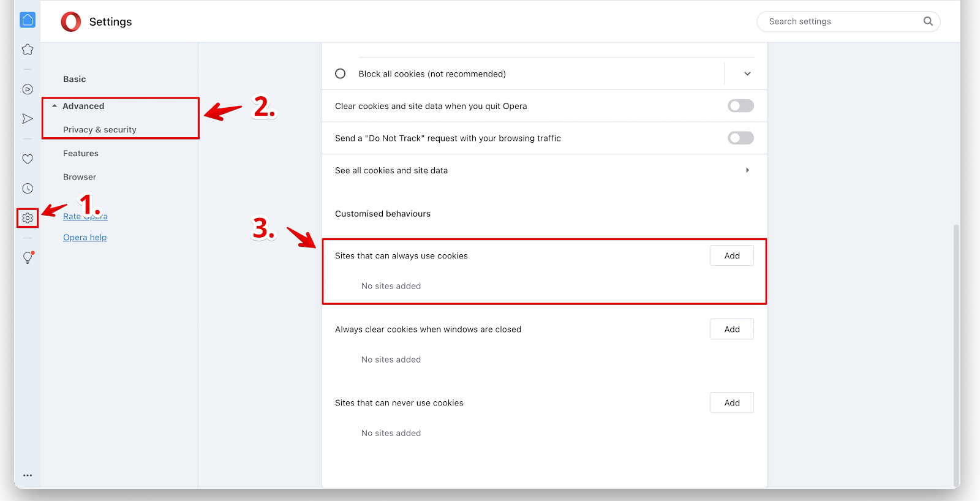980x501 pixels.
Task: Open the Player icon in sidebar
Action: point(28,89)
